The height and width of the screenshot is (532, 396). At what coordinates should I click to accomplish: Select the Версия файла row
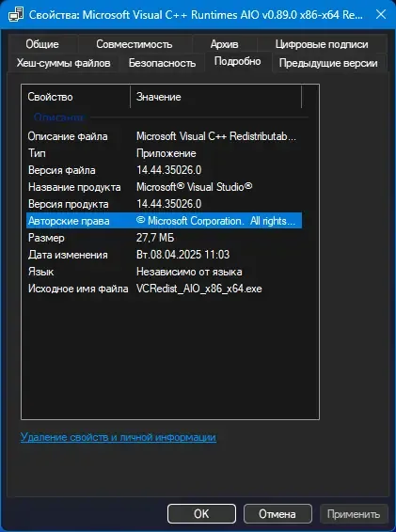click(164, 170)
